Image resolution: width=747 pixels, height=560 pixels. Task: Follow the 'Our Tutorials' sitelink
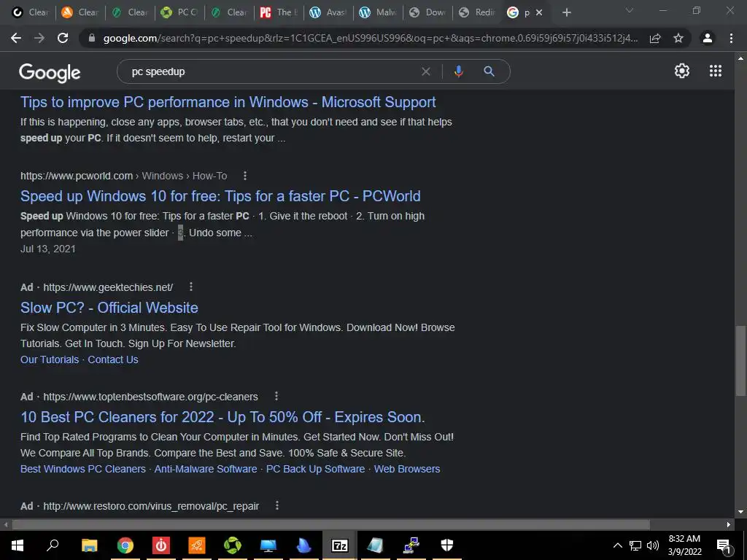point(50,359)
